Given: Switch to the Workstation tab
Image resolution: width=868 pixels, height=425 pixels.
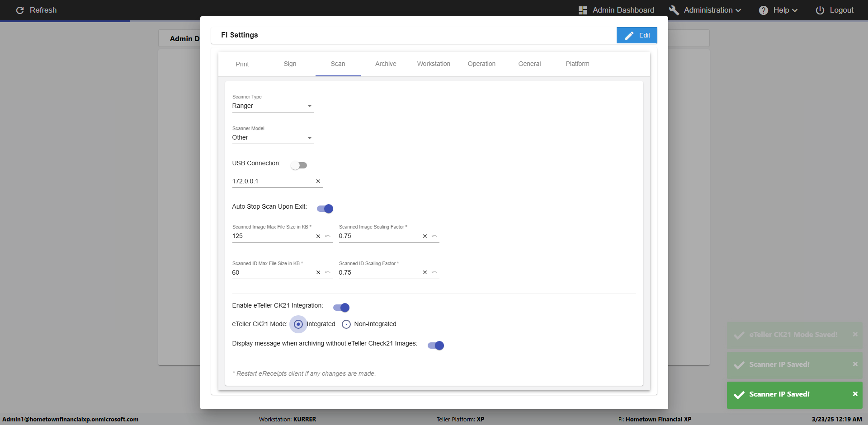Looking at the screenshot, I should [x=434, y=64].
